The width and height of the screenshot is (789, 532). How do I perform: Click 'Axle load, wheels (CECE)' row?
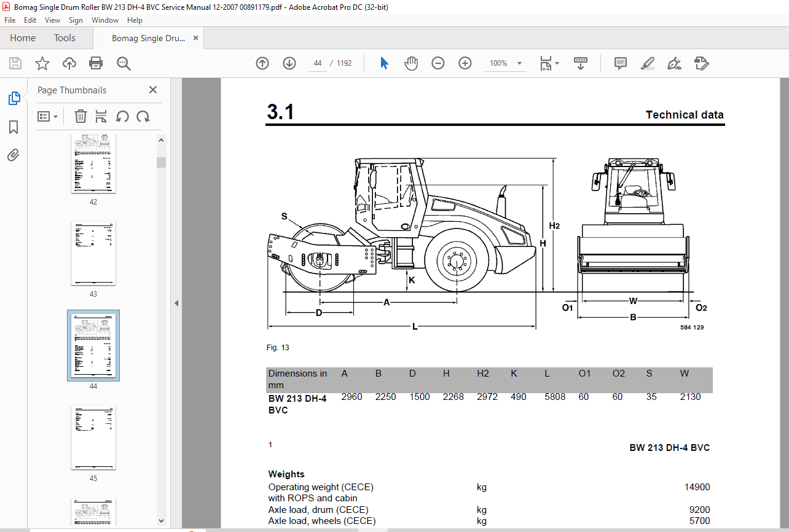click(489, 521)
